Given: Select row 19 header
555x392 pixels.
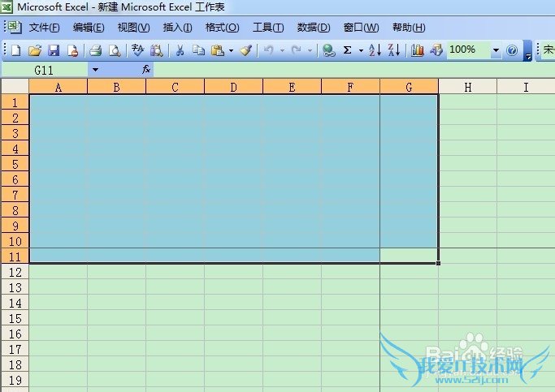Looking at the screenshot, I should 15,380.
